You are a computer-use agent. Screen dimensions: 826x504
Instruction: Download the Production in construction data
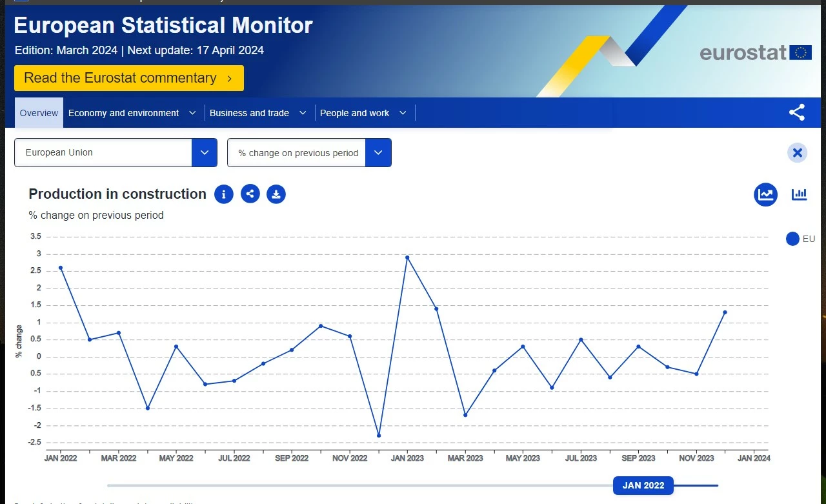point(276,194)
